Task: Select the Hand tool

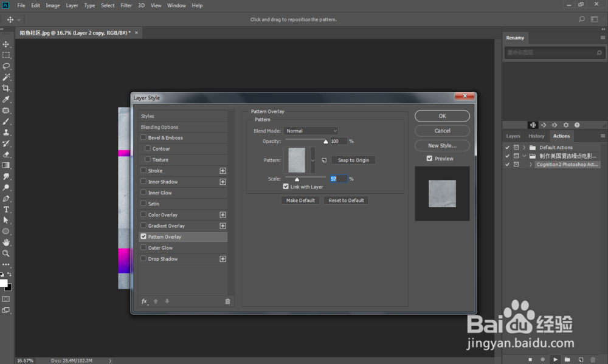Action: [6, 242]
